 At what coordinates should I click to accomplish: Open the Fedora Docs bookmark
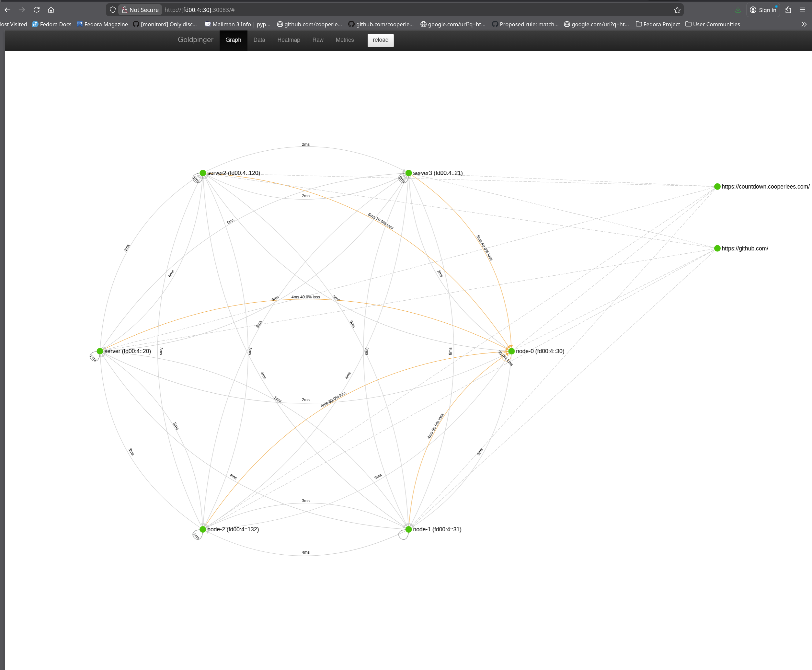[x=52, y=24]
